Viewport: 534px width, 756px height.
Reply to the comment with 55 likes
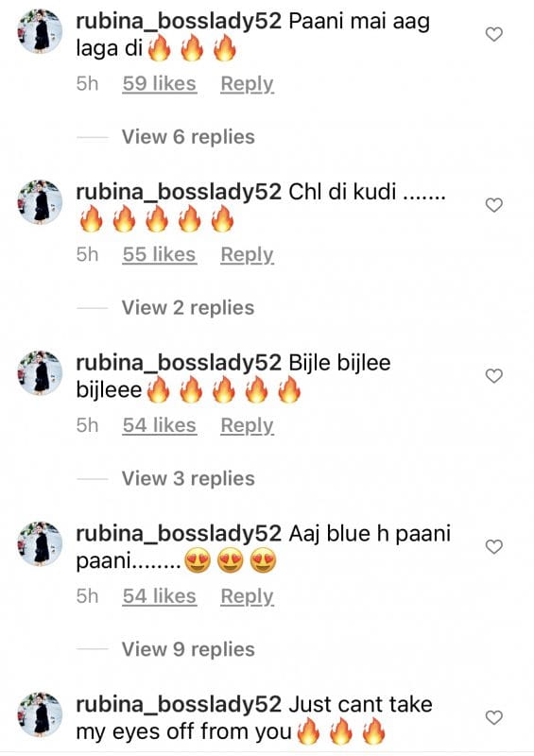pos(247,255)
